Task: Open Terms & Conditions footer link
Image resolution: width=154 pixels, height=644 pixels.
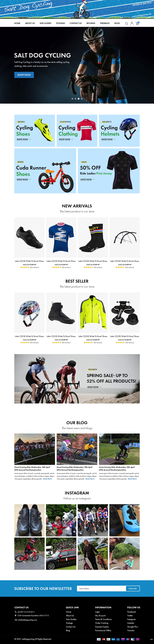Action: (x=103, y=619)
